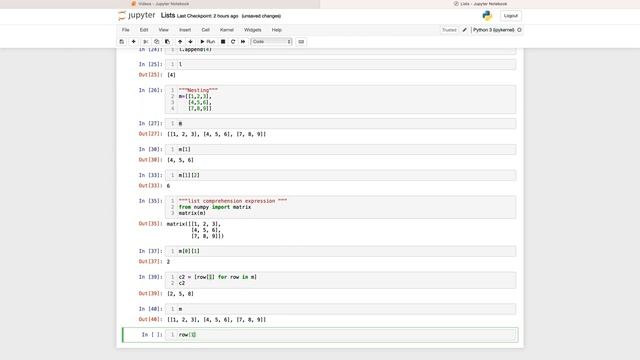Run the current cell
Viewport: 640px width, 360px height.
coord(207,42)
